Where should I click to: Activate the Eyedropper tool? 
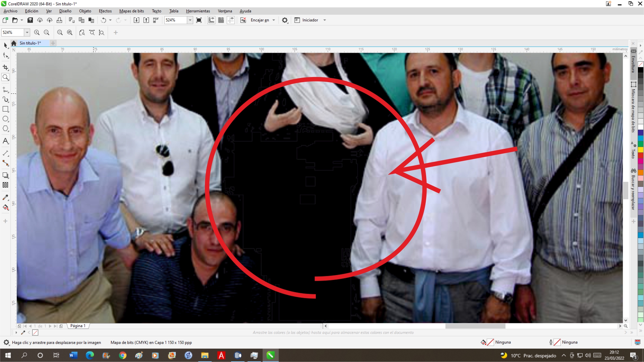tap(5, 197)
